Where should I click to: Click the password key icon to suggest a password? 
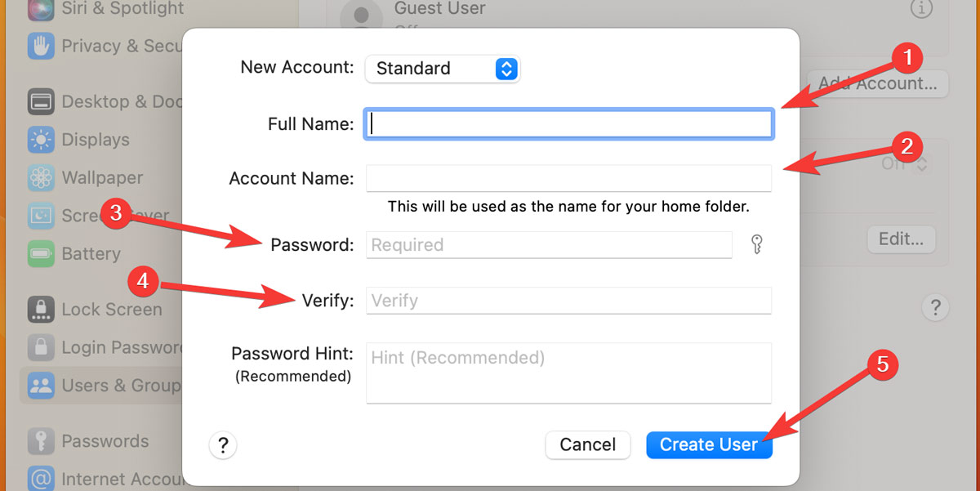pyautogui.click(x=757, y=244)
